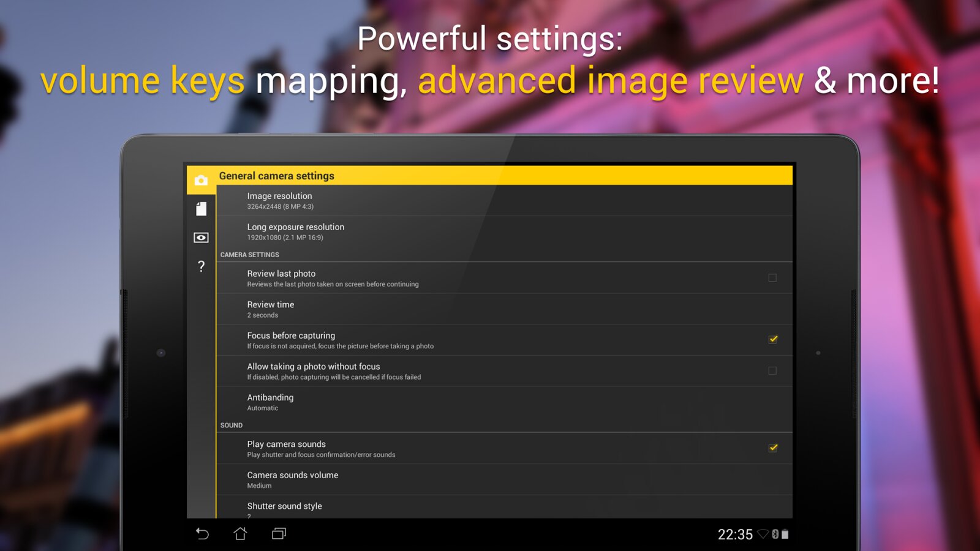Enable the Review last photo checkbox
The width and height of the screenshot is (980, 551).
coord(772,278)
